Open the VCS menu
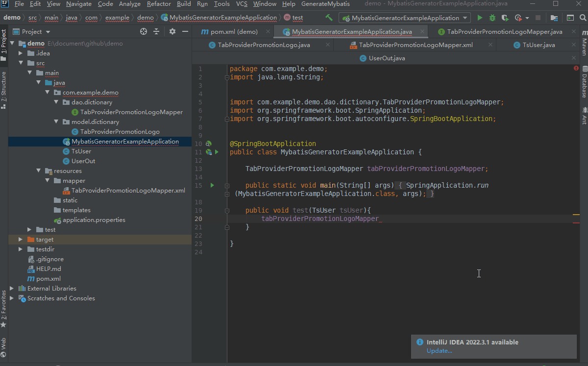Viewport: 588px width, 366px height. pos(242,4)
